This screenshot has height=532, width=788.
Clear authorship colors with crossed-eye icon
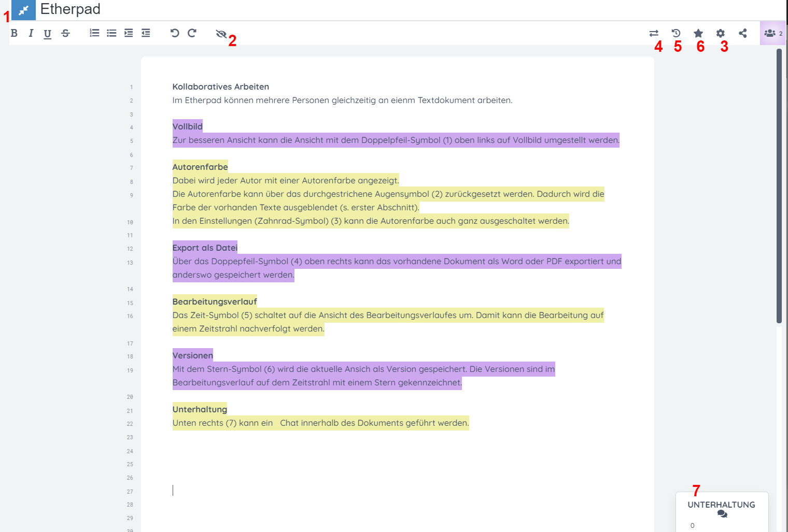(221, 34)
